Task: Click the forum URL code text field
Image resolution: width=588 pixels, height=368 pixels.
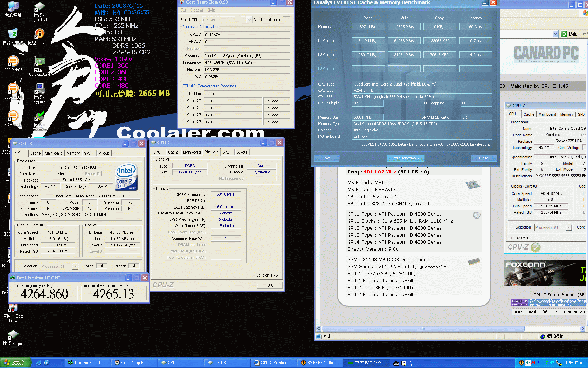Action: pos(549,312)
